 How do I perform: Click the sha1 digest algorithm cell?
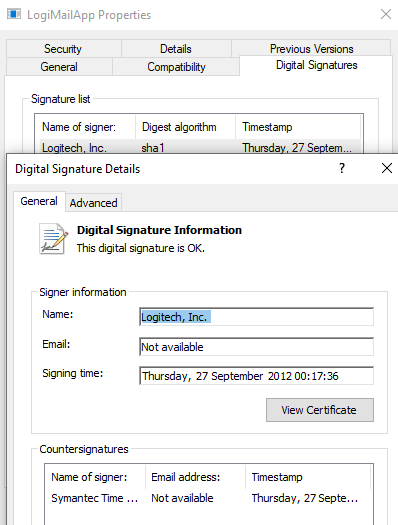pyautogui.click(x=153, y=148)
